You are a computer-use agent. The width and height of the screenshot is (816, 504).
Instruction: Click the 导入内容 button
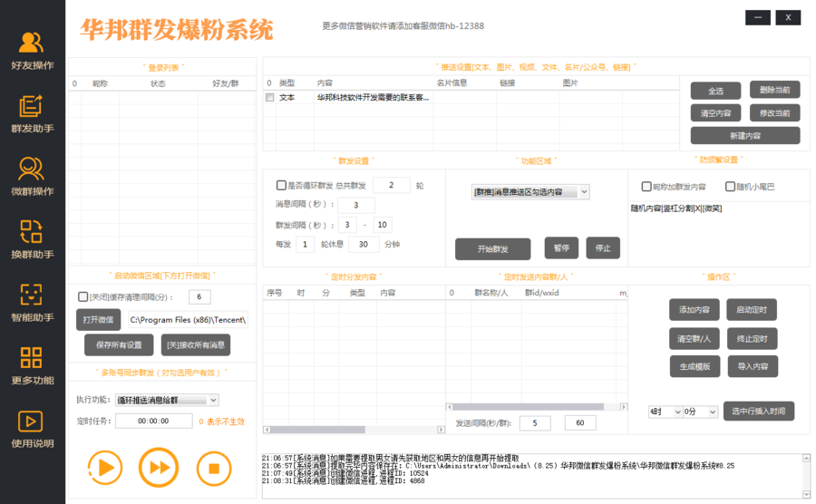point(753,366)
